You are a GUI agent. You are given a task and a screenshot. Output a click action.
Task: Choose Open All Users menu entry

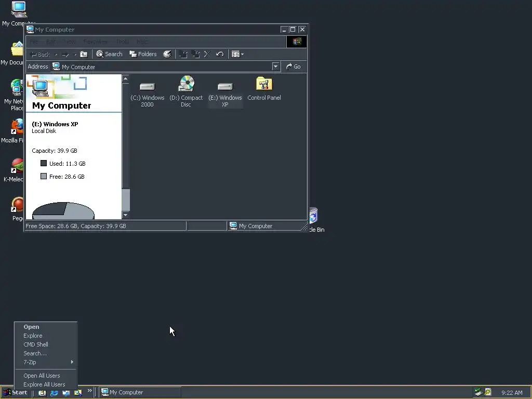point(46,376)
